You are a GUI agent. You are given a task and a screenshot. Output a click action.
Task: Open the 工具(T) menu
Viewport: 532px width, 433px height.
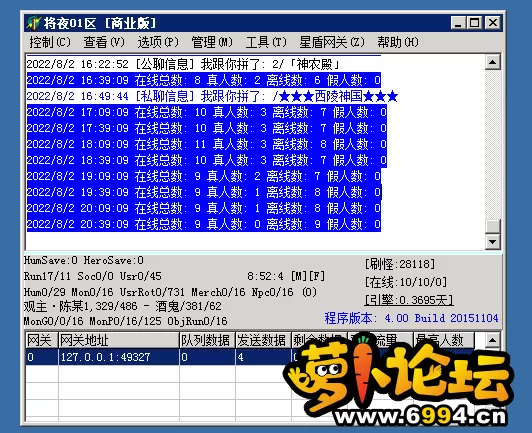[266, 42]
